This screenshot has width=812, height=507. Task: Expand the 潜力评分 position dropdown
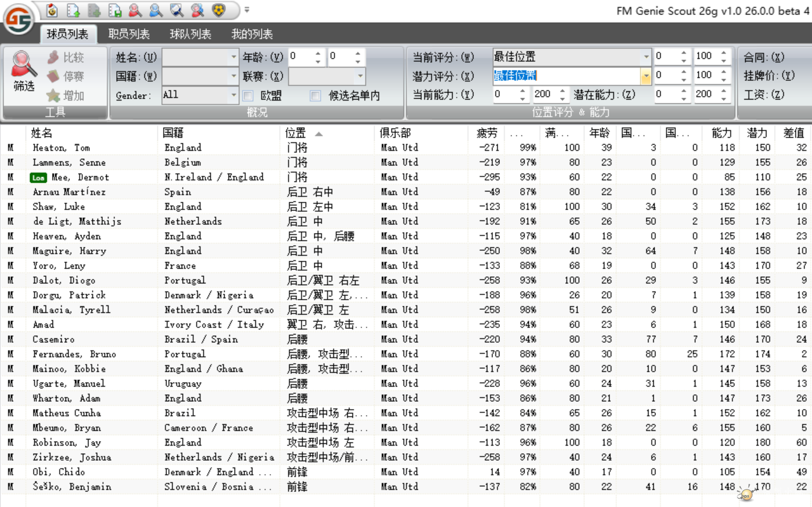646,76
